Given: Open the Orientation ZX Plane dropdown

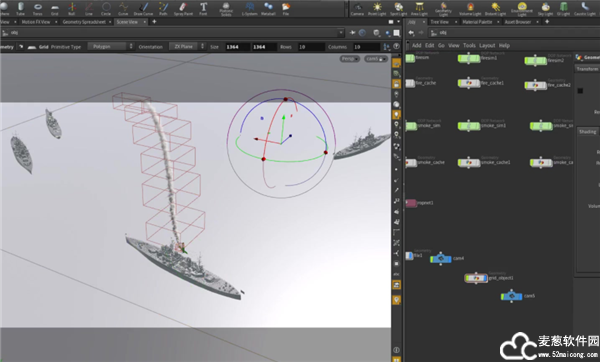Looking at the screenshot, I should [x=187, y=47].
